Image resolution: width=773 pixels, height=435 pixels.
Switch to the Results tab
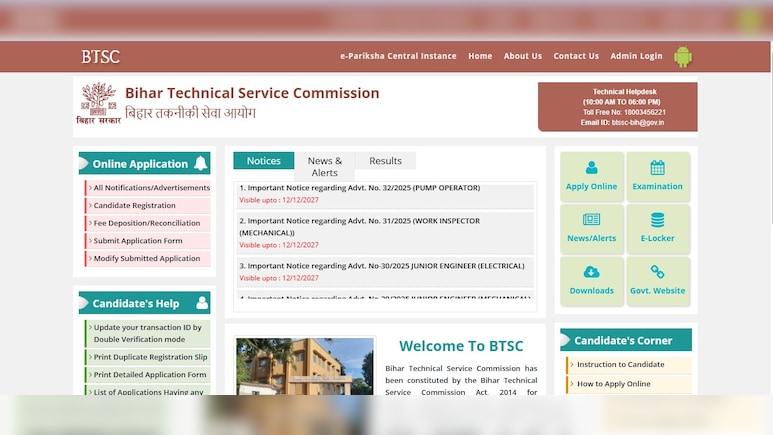pos(386,161)
